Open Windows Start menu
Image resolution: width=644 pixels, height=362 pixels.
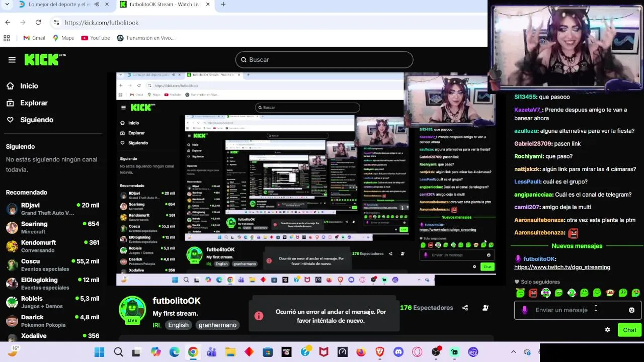coord(99,352)
